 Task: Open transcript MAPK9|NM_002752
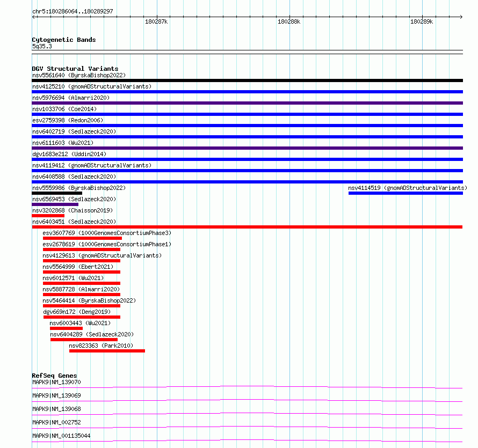click(57, 422)
